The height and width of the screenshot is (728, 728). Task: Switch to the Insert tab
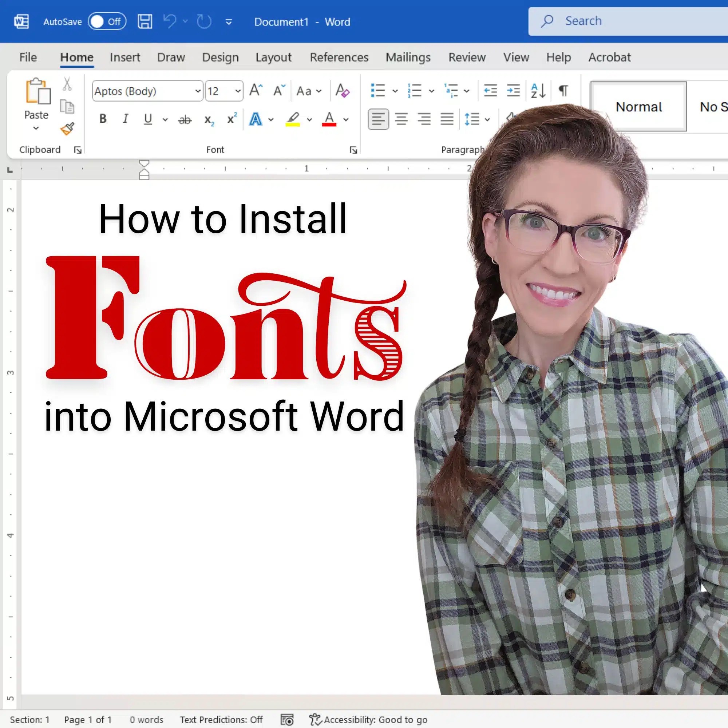click(x=125, y=57)
